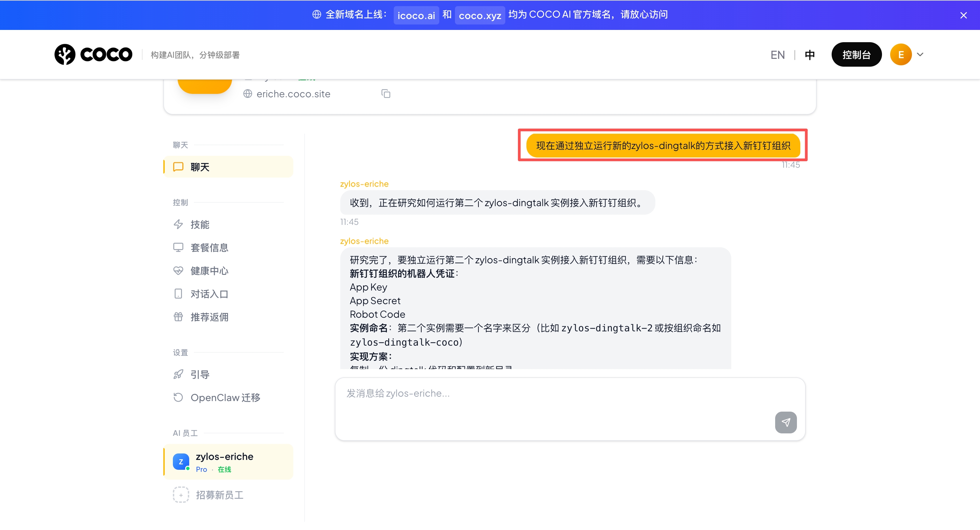Click the rocket icon for 引导
980x530 pixels.
pyautogui.click(x=178, y=375)
